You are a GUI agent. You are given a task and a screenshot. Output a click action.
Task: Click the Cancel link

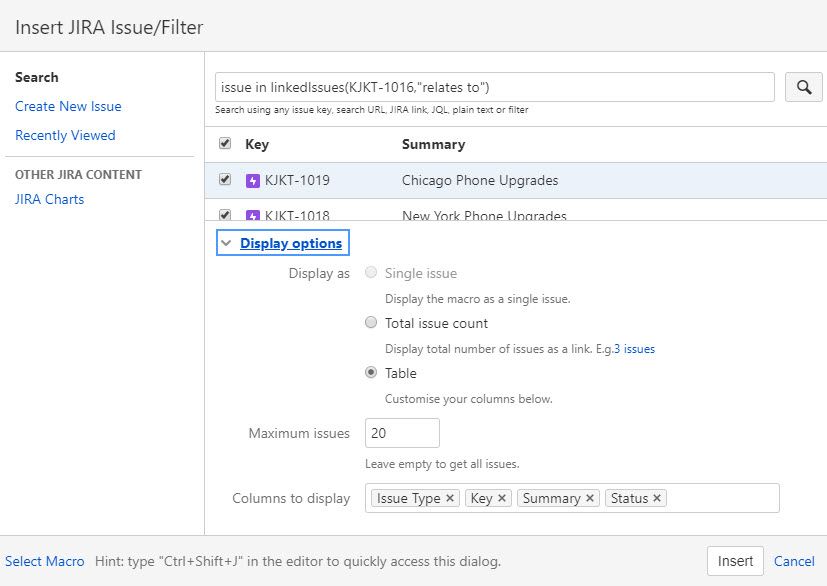[x=794, y=561]
